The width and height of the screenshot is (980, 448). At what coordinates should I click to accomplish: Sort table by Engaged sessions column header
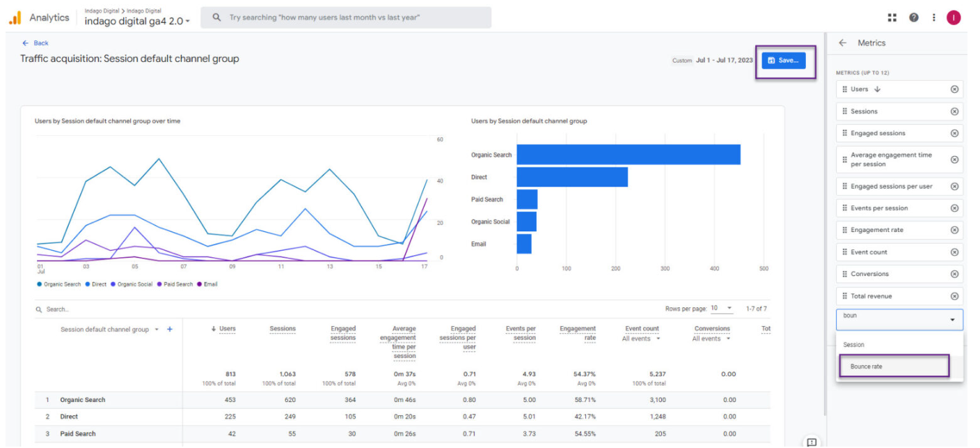(x=343, y=333)
